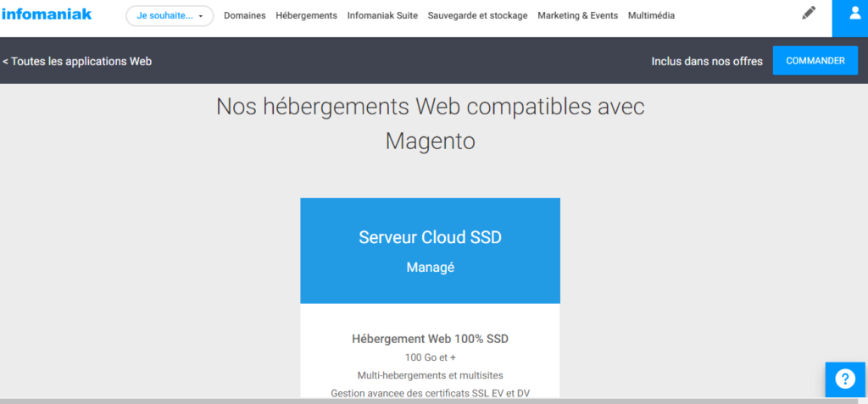Click 'Hébergement Web 100% SSD' text
Screen dimensions: 868x404
(x=430, y=339)
